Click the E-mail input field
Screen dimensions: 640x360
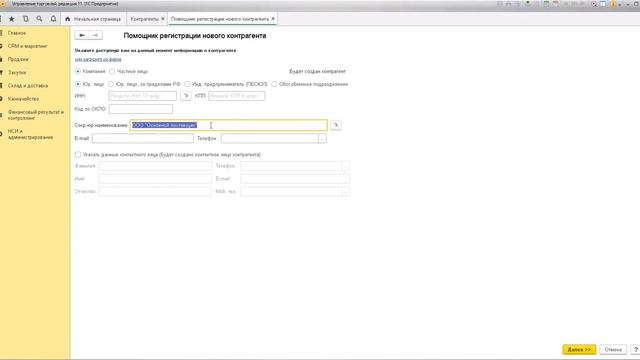tap(143, 138)
